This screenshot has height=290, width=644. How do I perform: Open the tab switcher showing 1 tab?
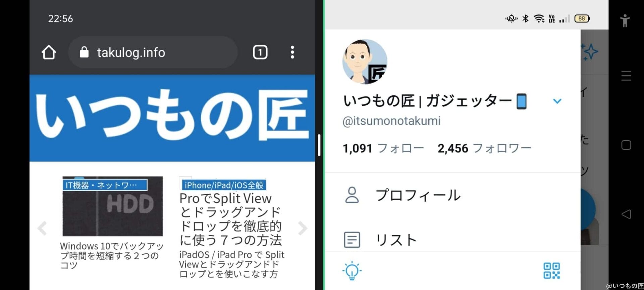pos(260,52)
